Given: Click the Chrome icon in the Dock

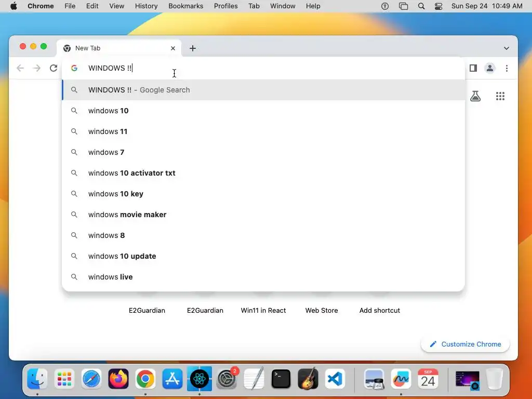Looking at the screenshot, I should (145, 379).
